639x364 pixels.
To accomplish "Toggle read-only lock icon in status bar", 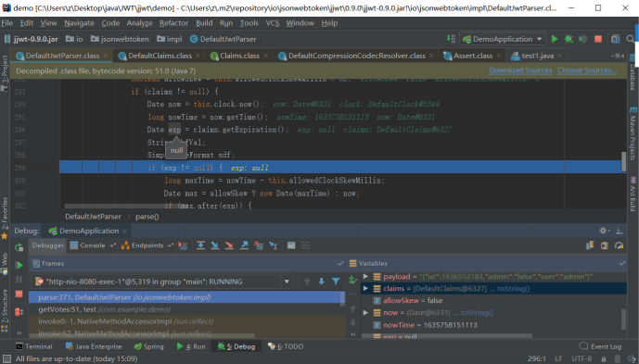I will [604, 358].
